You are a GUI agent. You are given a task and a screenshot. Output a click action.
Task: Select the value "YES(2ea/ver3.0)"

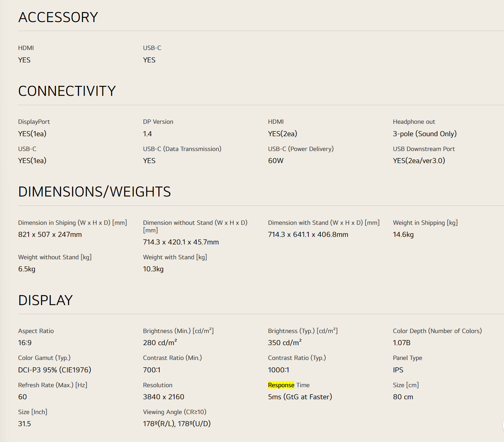coord(419,161)
